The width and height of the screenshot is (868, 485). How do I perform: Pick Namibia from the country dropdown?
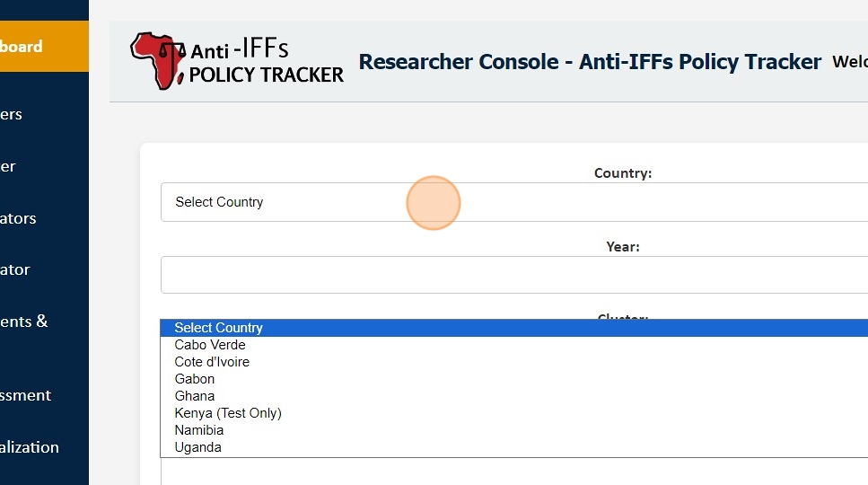click(x=199, y=430)
